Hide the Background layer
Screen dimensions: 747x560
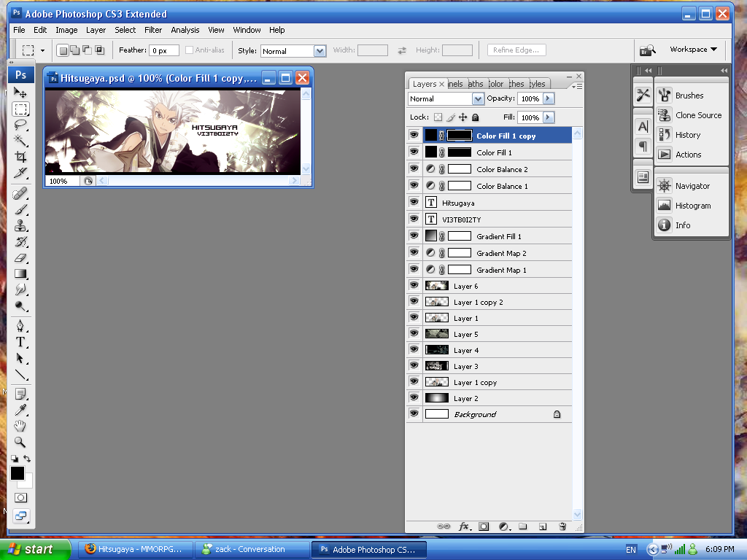pos(414,413)
